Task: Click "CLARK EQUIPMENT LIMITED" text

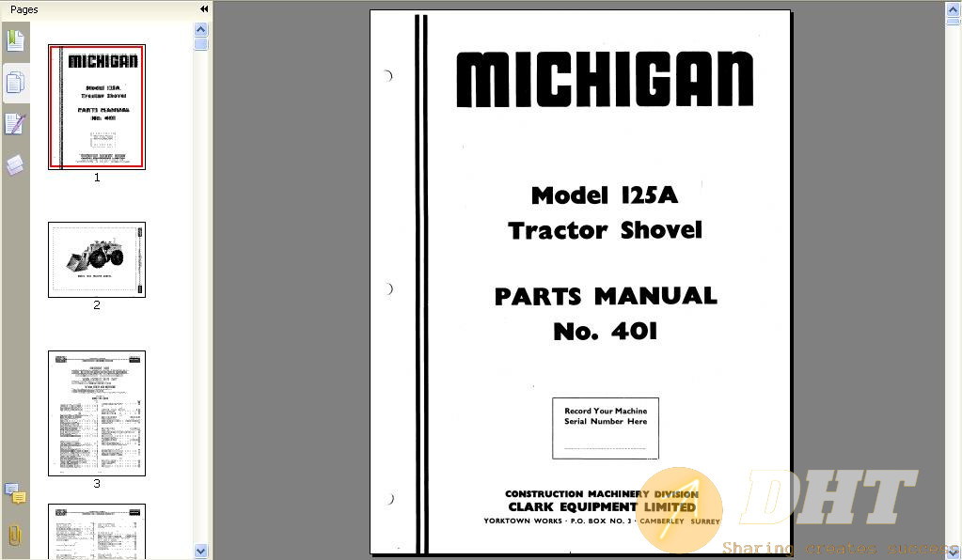Action: [602, 506]
